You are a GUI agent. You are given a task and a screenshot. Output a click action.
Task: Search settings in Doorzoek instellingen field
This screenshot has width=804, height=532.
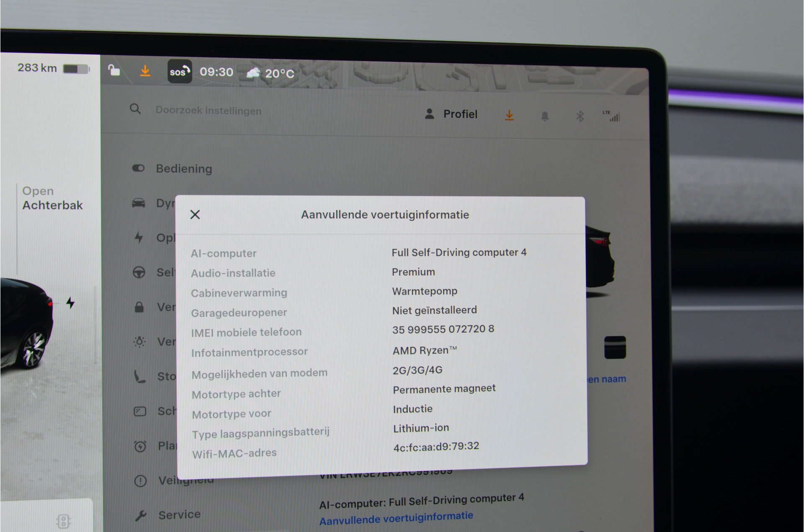[209, 111]
